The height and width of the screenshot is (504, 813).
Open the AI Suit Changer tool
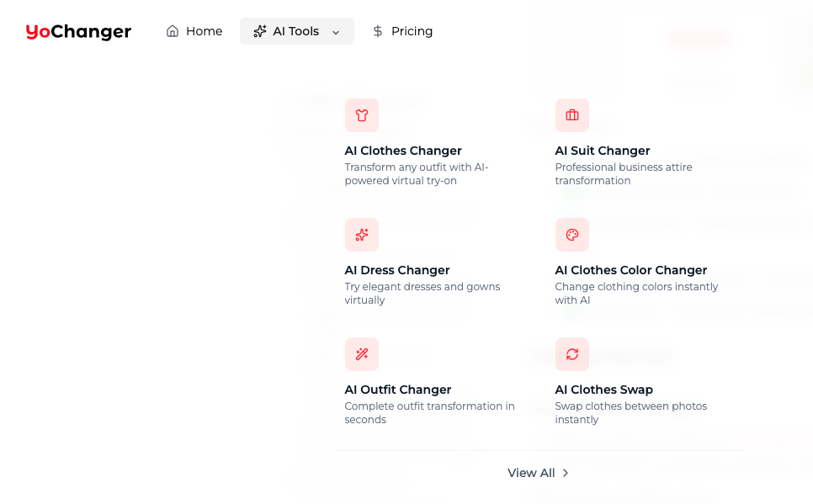coord(602,151)
